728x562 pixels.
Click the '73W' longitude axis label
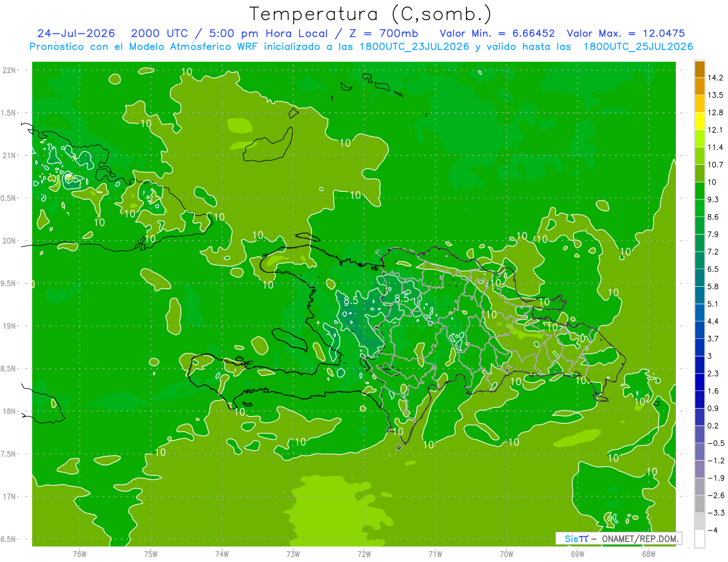(x=293, y=555)
